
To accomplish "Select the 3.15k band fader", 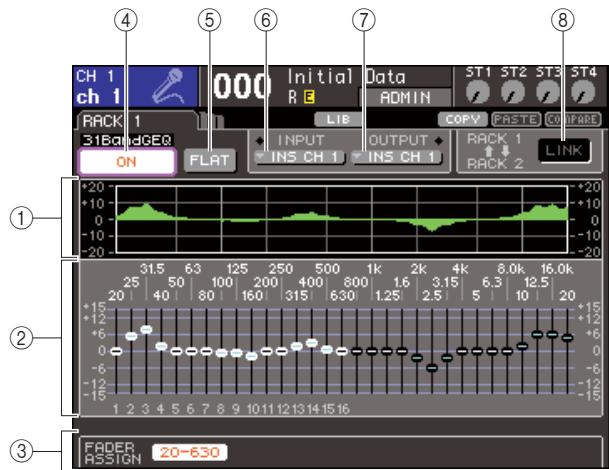I will 447,358.
